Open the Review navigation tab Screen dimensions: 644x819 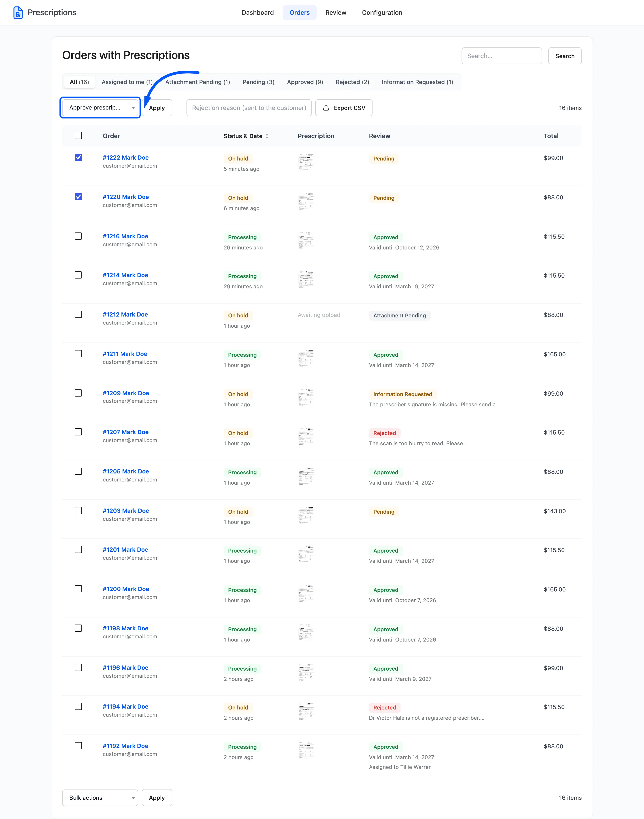pyautogui.click(x=336, y=13)
